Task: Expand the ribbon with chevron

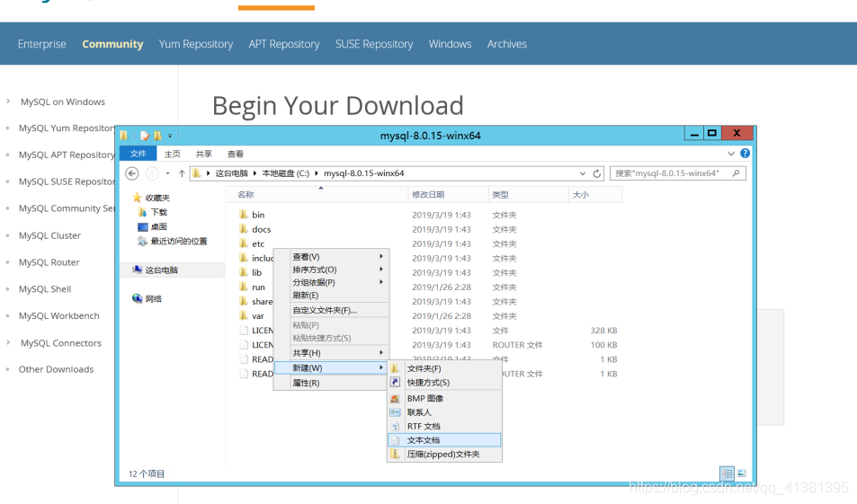Action: 731,154
